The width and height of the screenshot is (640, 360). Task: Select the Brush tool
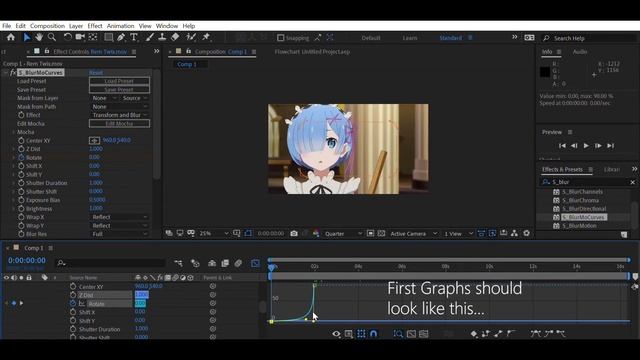click(149, 37)
